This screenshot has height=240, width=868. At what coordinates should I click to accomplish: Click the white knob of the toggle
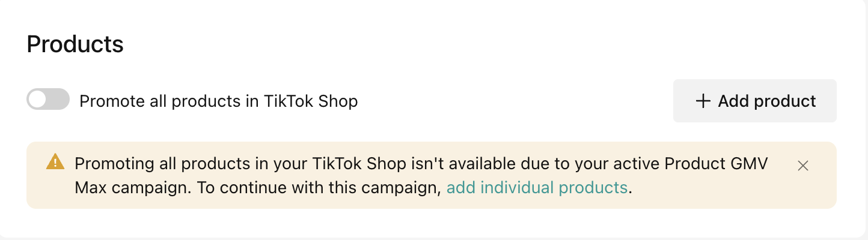[38, 100]
